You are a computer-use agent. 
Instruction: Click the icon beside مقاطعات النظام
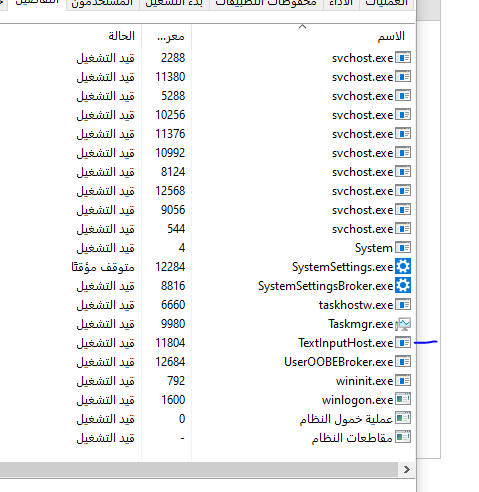coord(403,437)
